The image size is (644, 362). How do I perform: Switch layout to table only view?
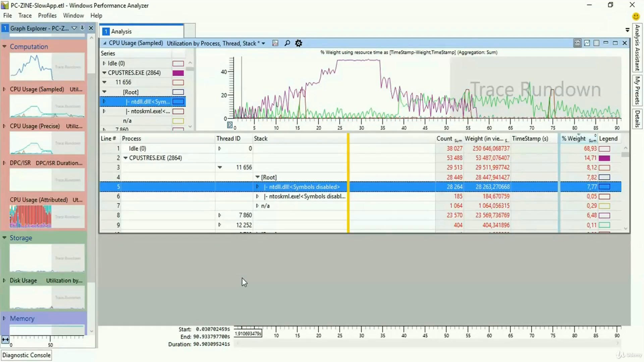coord(596,43)
